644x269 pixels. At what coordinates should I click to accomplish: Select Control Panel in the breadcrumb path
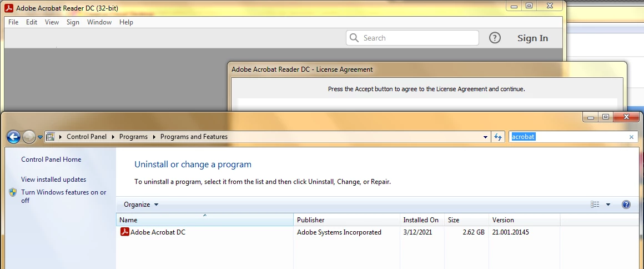[x=87, y=137]
